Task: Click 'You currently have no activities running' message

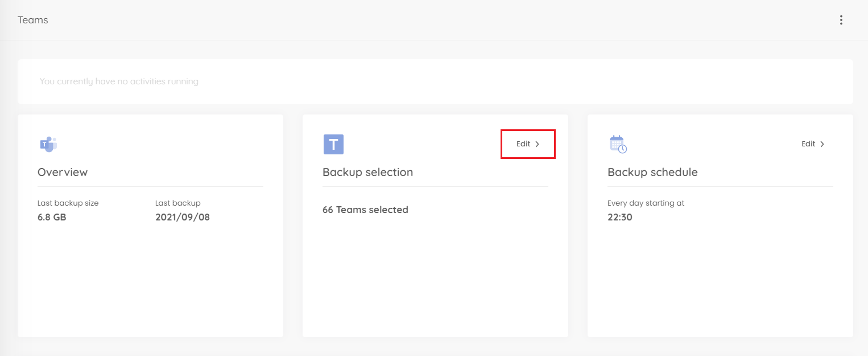Action: 119,81
